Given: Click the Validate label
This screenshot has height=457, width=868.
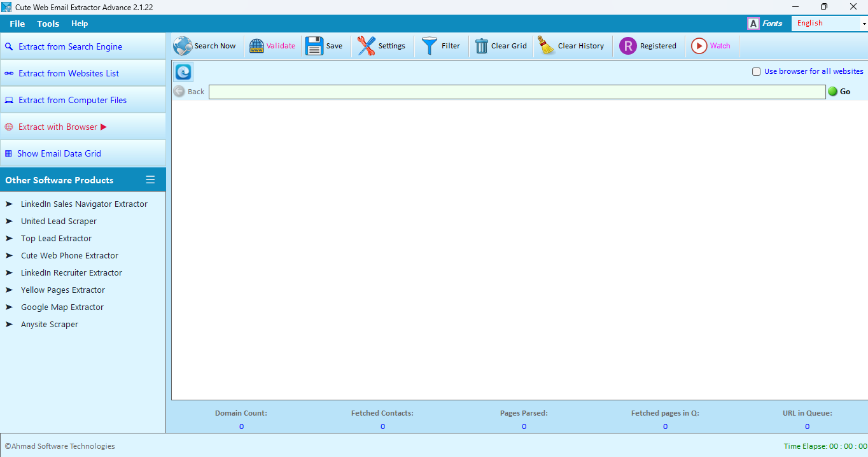Looking at the screenshot, I should coord(281,46).
